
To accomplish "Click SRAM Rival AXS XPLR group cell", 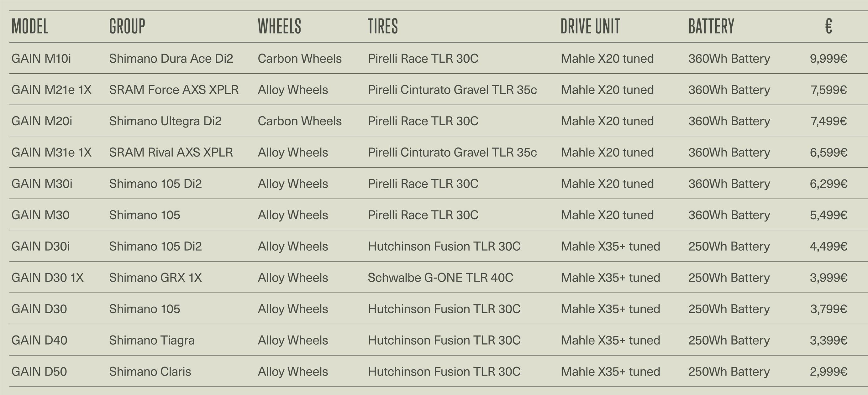I will 171,153.
